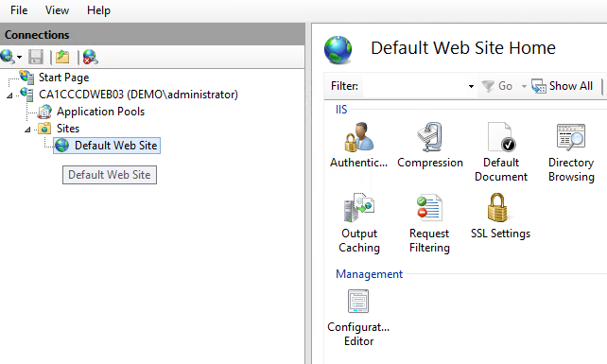Open the Request Filtering feature icon
Screen dimensions: 607x364
point(429,208)
